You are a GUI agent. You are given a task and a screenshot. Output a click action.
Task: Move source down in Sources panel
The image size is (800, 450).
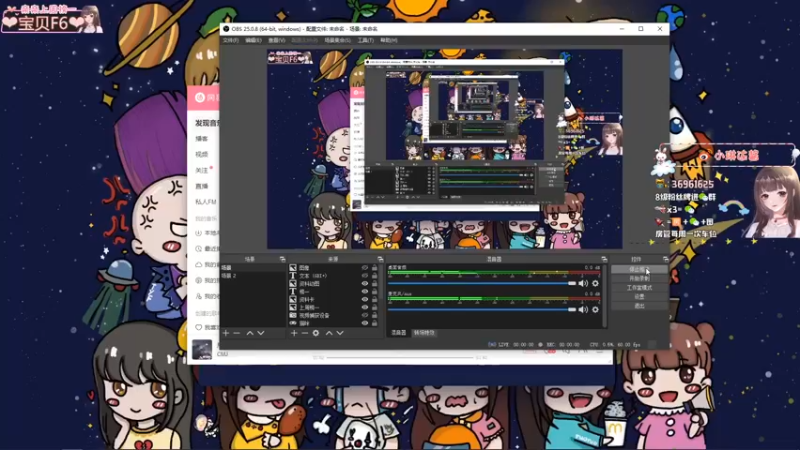click(x=340, y=333)
